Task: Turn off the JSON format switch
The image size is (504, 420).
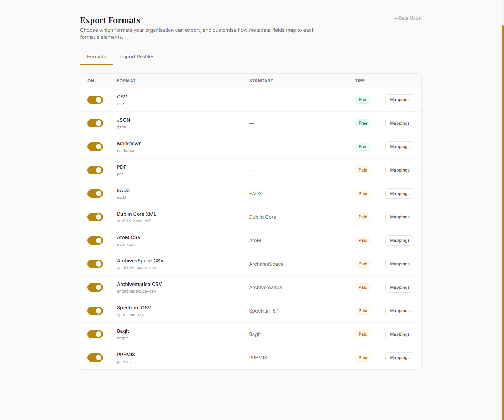Action: coord(95,123)
